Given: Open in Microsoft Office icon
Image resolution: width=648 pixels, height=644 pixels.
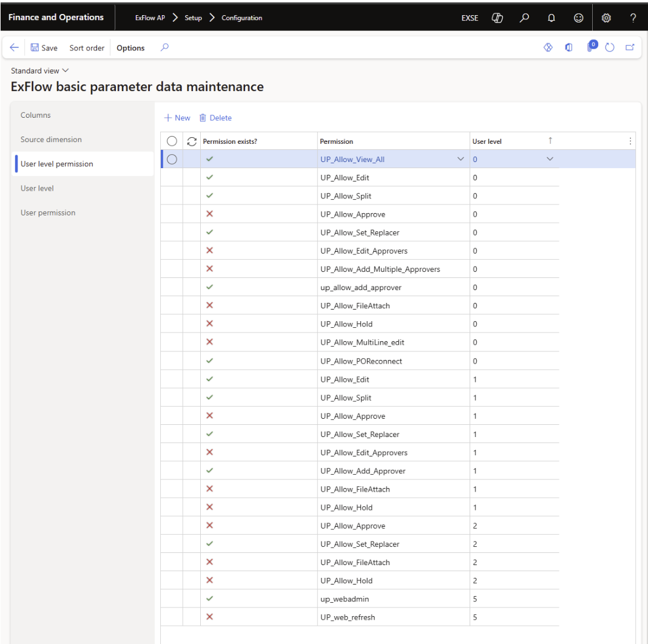Looking at the screenshot, I should point(569,47).
